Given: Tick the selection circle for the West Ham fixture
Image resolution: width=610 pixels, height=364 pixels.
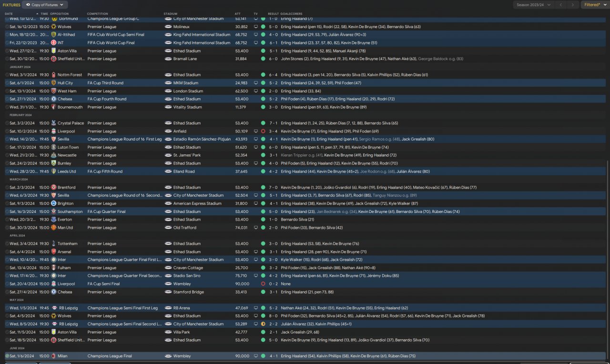Looking at the screenshot, I should (x=7, y=91).
